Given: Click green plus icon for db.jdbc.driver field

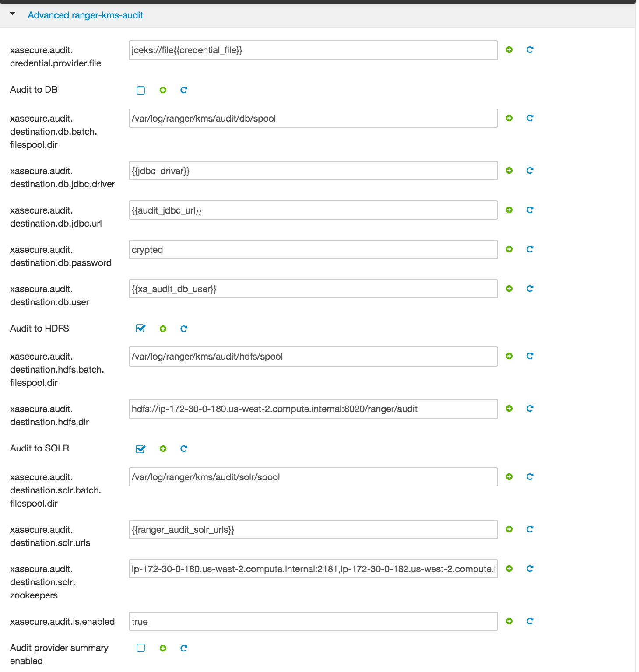Looking at the screenshot, I should pyautogui.click(x=509, y=171).
